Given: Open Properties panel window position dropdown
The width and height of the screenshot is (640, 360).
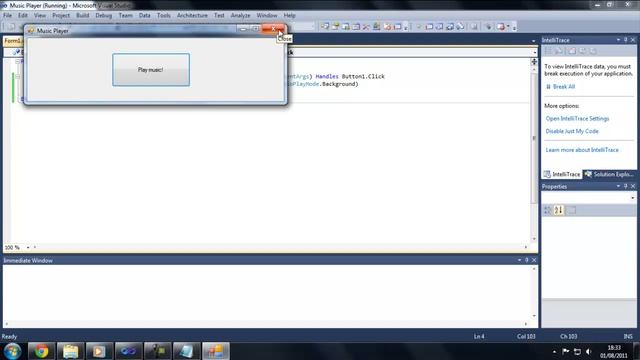Looking at the screenshot, I should pyautogui.click(x=618, y=186).
